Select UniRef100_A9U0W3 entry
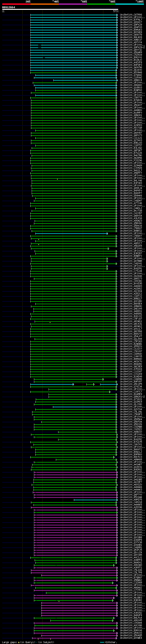 coord(131,565)
